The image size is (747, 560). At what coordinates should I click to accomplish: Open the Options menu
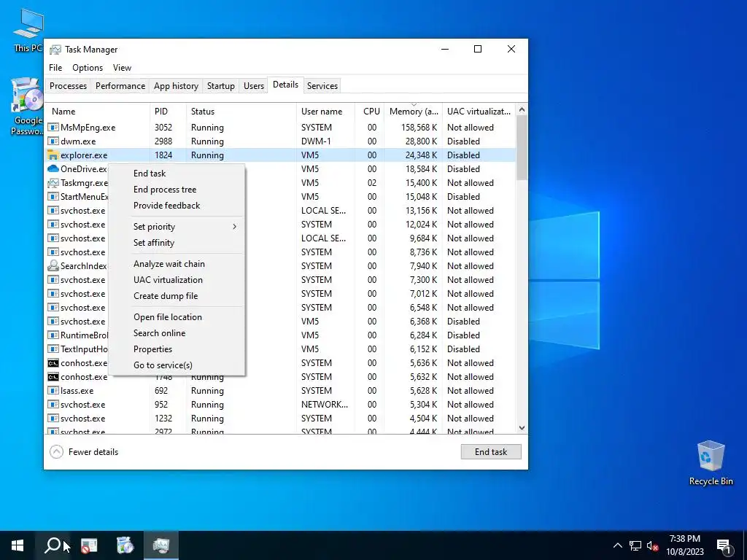[x=88, y=68]
